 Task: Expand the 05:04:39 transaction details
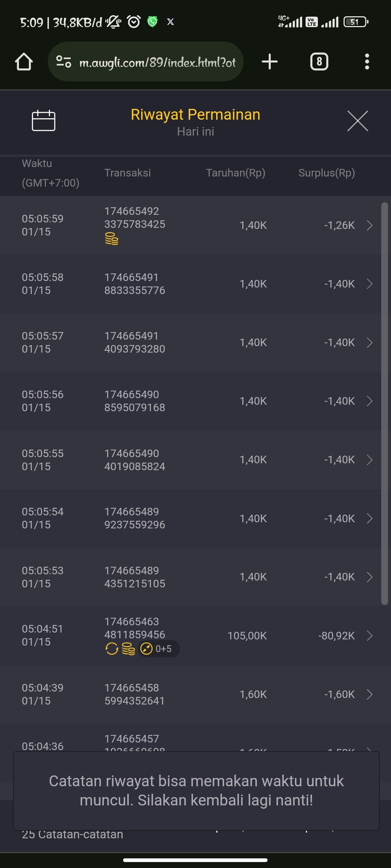369,694
